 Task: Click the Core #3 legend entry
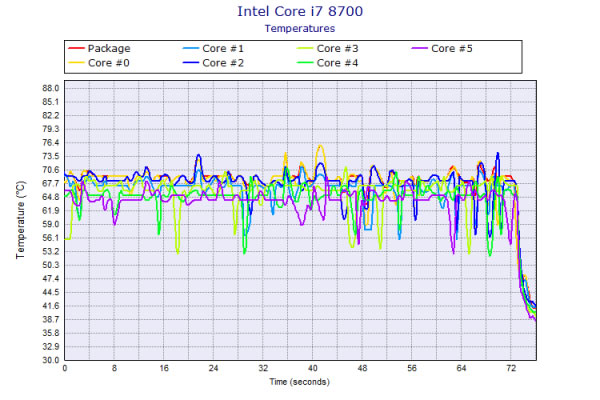(328, 49)
